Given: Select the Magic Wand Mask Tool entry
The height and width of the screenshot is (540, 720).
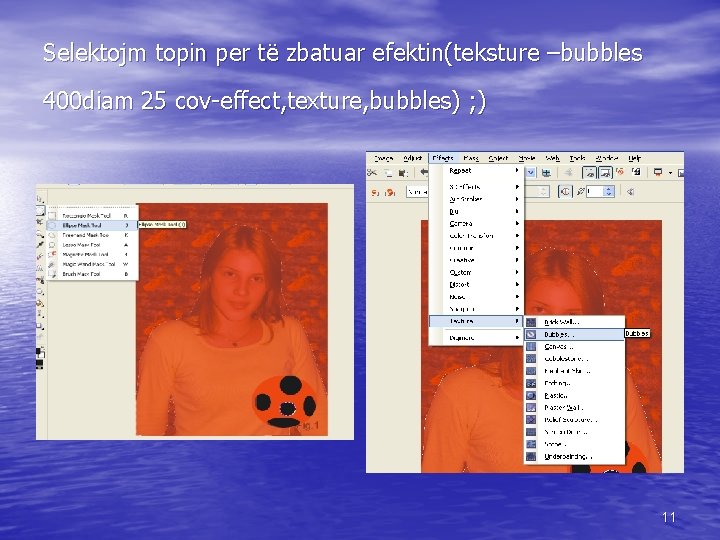Looking at the screenshot, I should [92, 264].
